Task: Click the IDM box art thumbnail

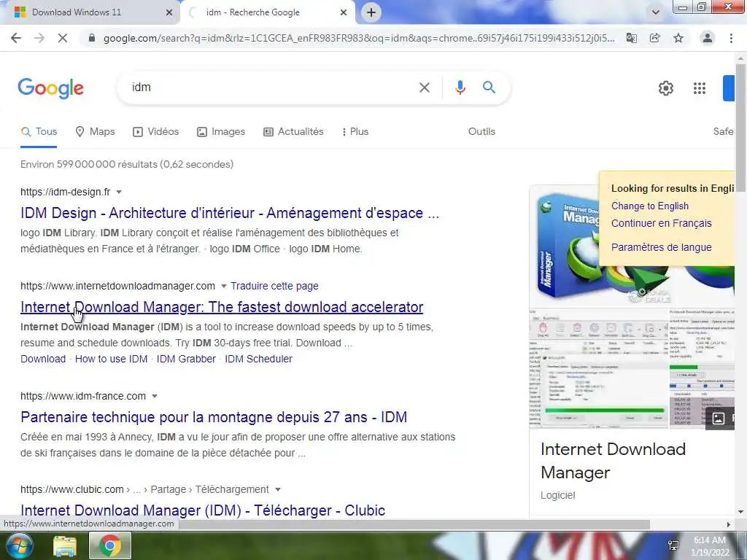Action: point(567,246)
